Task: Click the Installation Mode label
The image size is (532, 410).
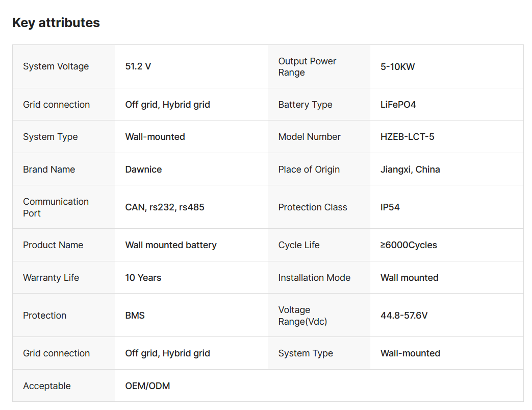Action: [x=314, y=278]
